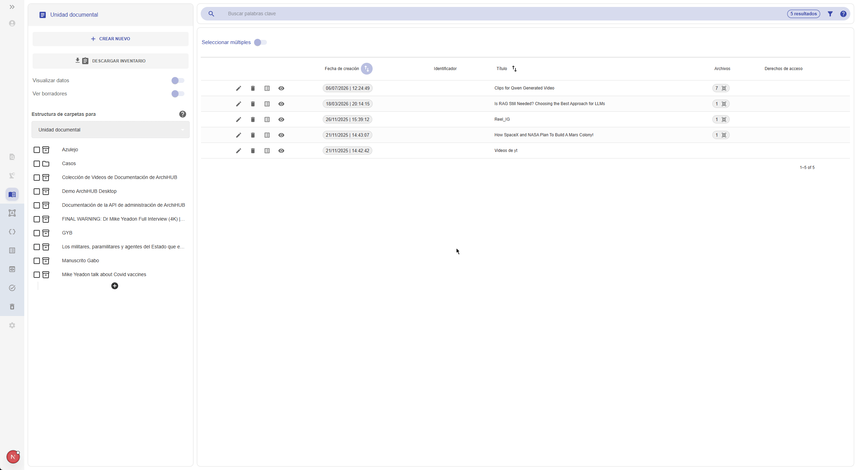Click the Reel_IG title
Viewport: 868px width, 470px height.
pyautogui.click(x=502, y=119)
